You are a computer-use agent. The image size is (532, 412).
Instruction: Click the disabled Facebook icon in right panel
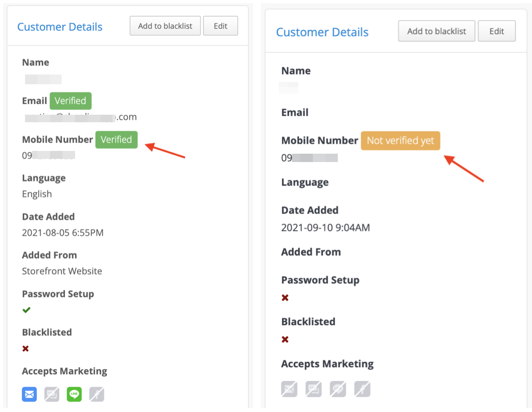tap(363, 389)
